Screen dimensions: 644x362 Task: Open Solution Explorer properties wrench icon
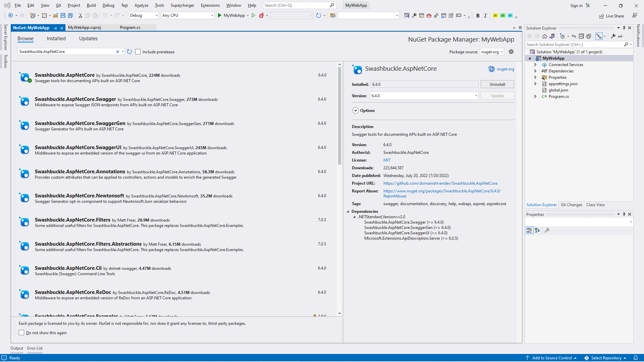(x=613, y=36)
